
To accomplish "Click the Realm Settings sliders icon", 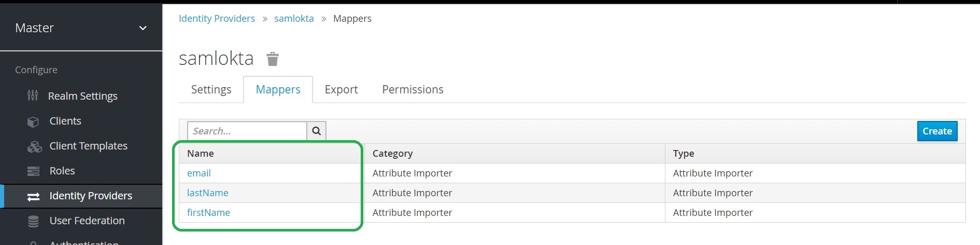I will tap(33, 96).
